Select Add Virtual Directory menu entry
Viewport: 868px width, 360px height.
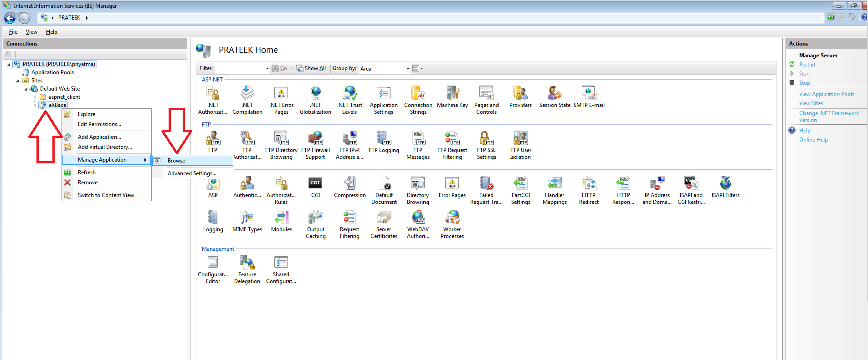(x=107, y=147)
